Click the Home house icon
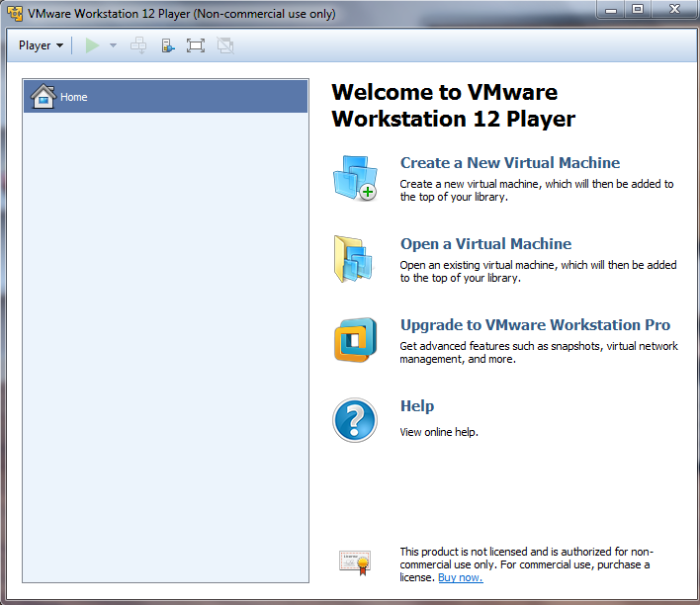The image size is (700, 605). click(x=44, y=97)
